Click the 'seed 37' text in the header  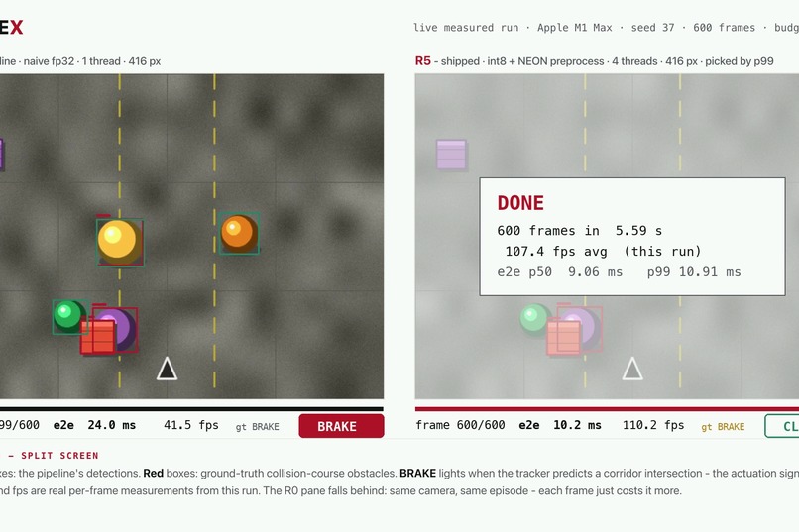(652, 28)
